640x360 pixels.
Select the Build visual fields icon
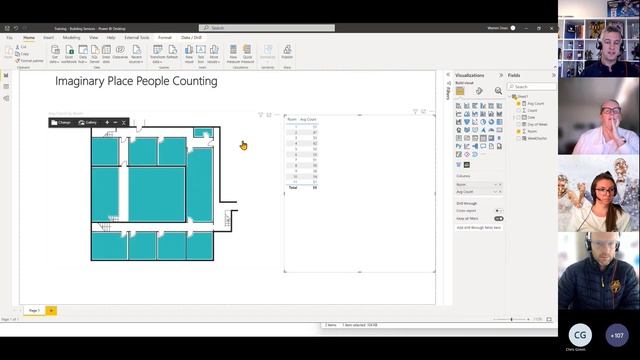[460, 91]
